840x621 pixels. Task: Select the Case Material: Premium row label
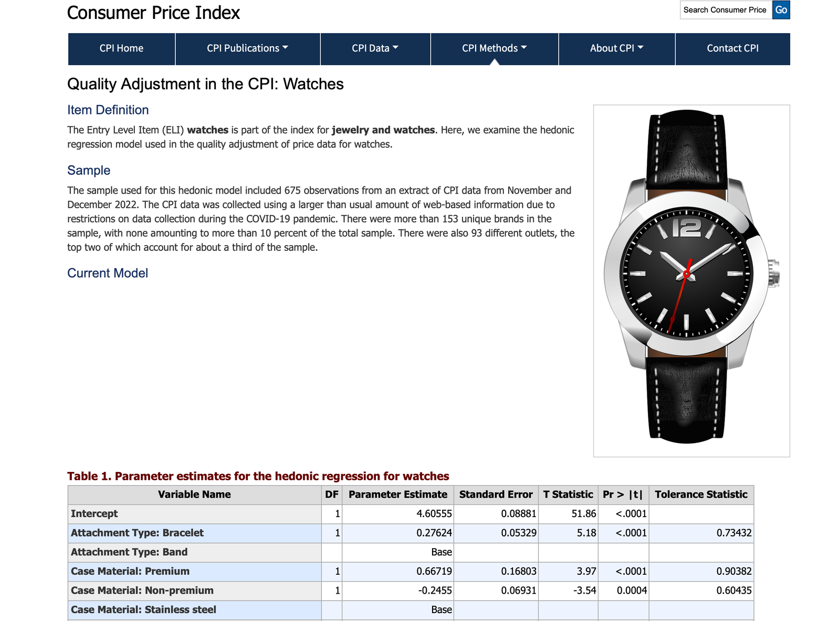click(130, 571)
